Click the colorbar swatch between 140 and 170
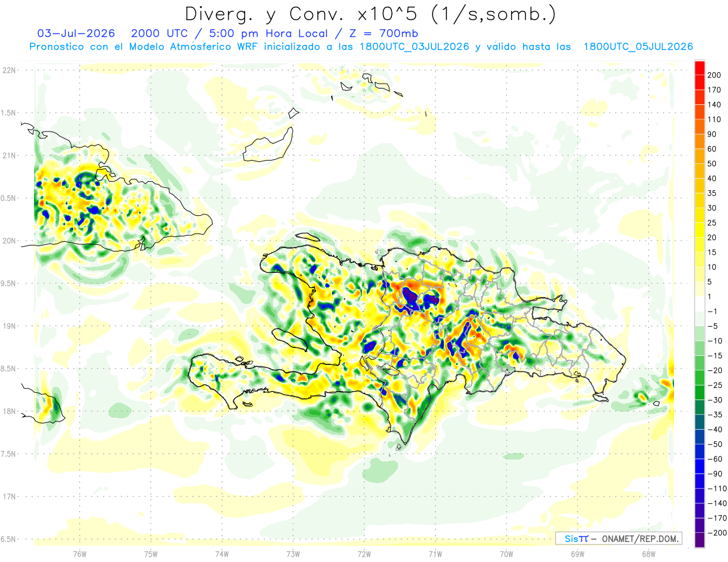Image resolution: width=728 pixels, height=562 pixels. (x=699, y=98)
